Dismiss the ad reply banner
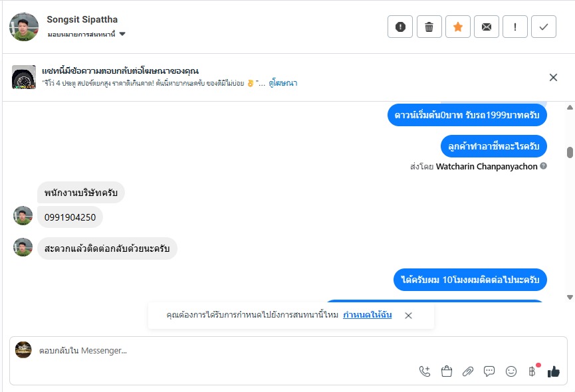The width and height of the screenshot is (575, 392). pyautogui.click(x=553, y=78)
